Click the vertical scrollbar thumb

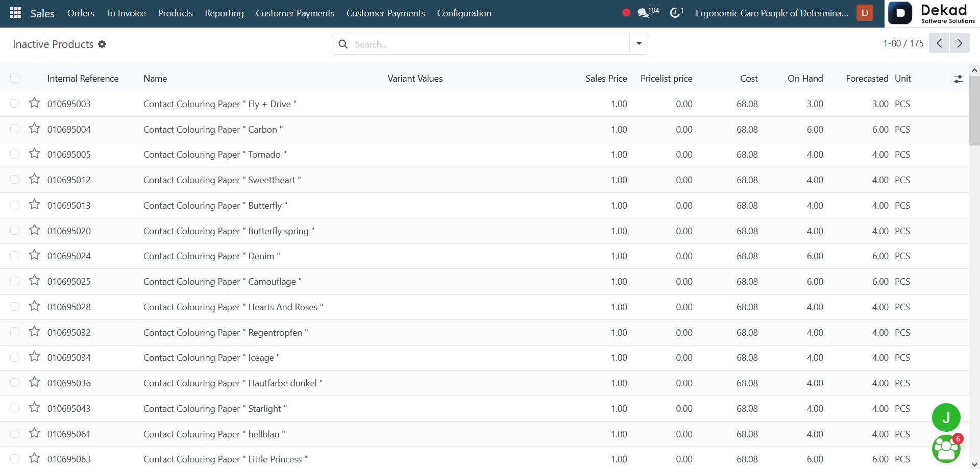coord(974,110)
